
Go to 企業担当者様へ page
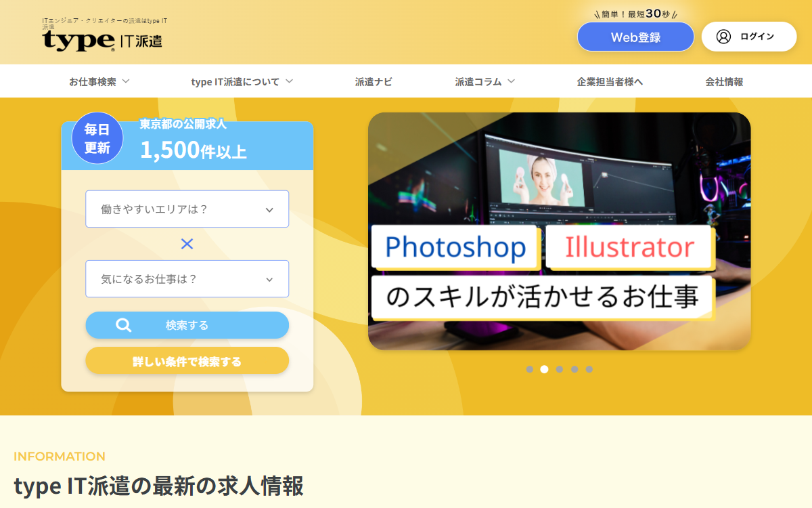point(610,82)
